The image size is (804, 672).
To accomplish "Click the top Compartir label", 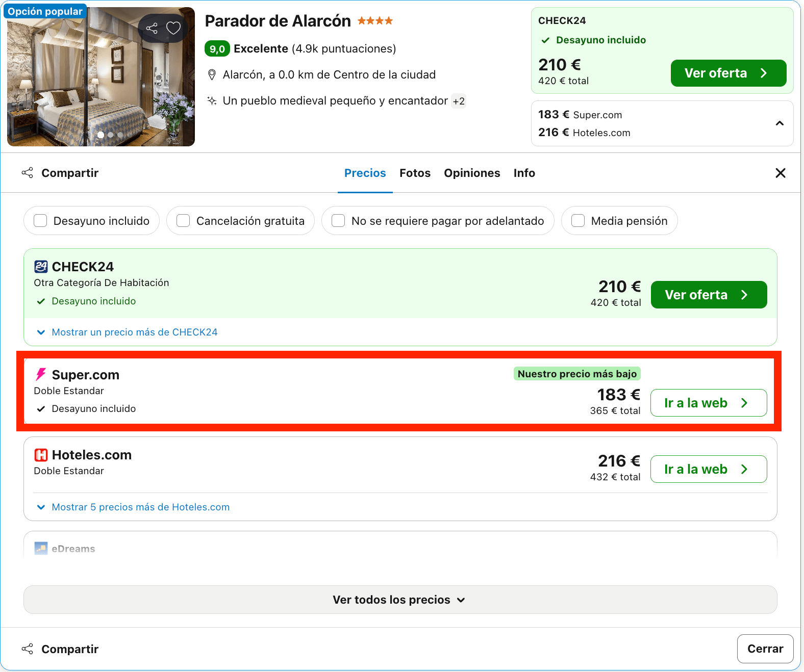I will click(70, 173).
